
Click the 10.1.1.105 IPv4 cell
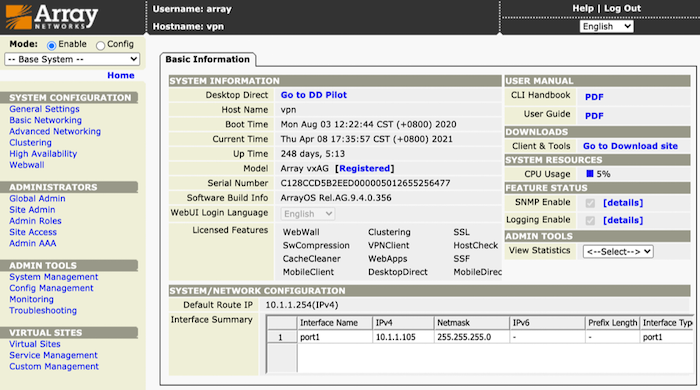coord(403,337)
